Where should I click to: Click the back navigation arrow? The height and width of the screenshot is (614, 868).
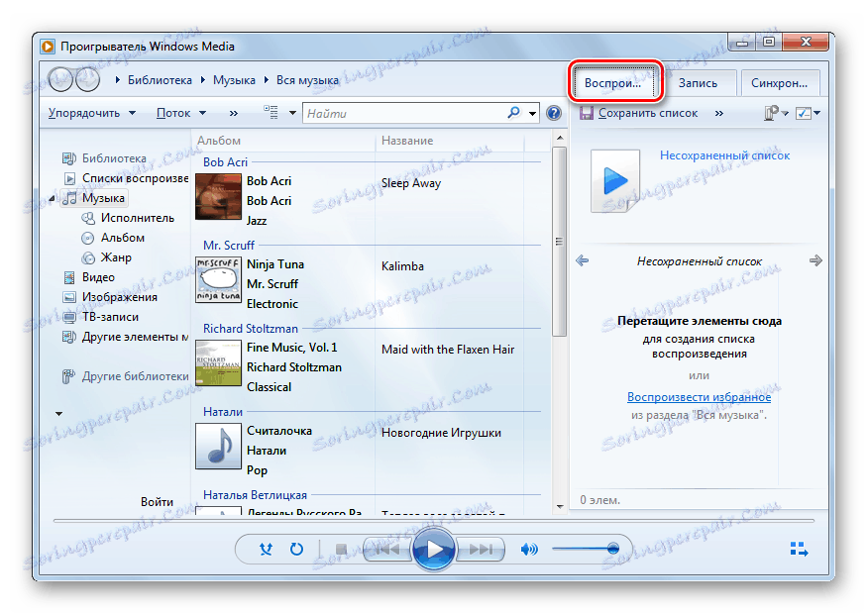[60, 79]
